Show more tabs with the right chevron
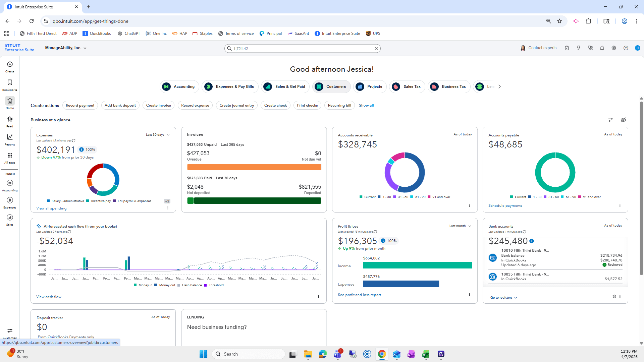The width and height of the screenshot is (644, 362). [x=499, y=86]
